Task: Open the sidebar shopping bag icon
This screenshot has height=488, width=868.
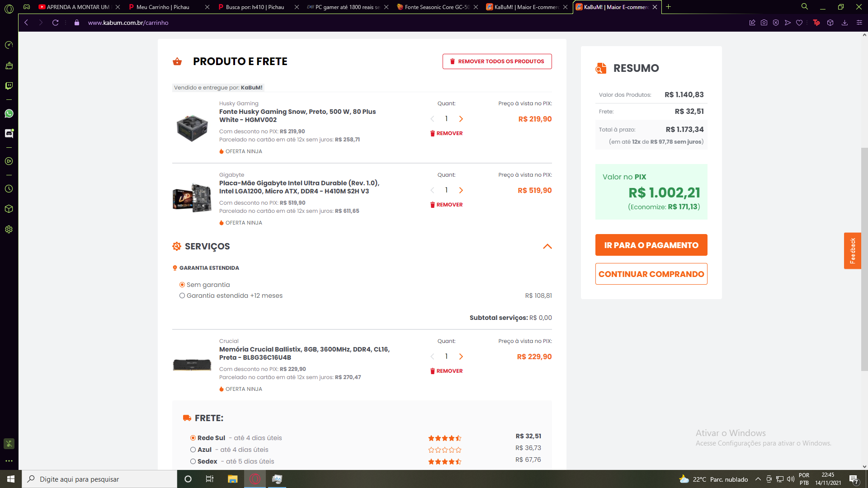Action: [x=9, y=66]
